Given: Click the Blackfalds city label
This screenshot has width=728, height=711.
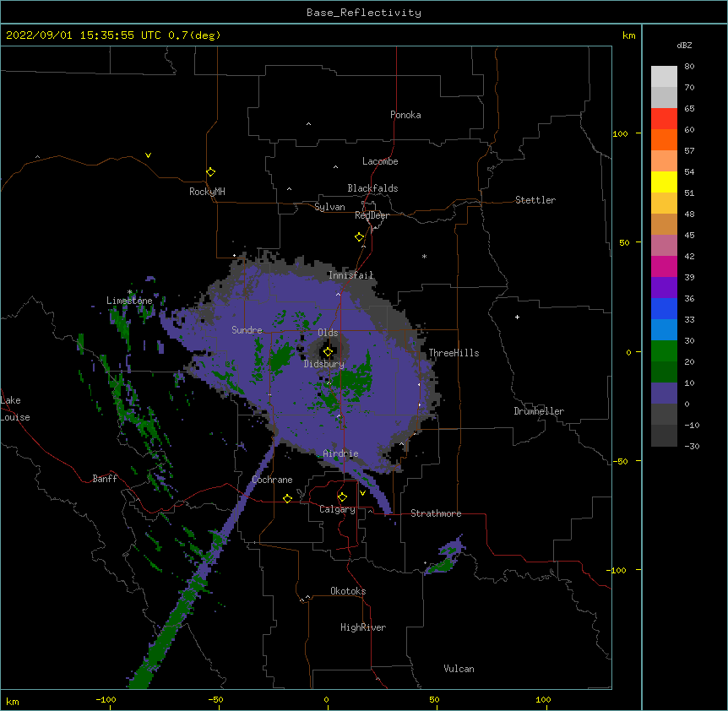Looking at the screenshot, I should (372, 188).
